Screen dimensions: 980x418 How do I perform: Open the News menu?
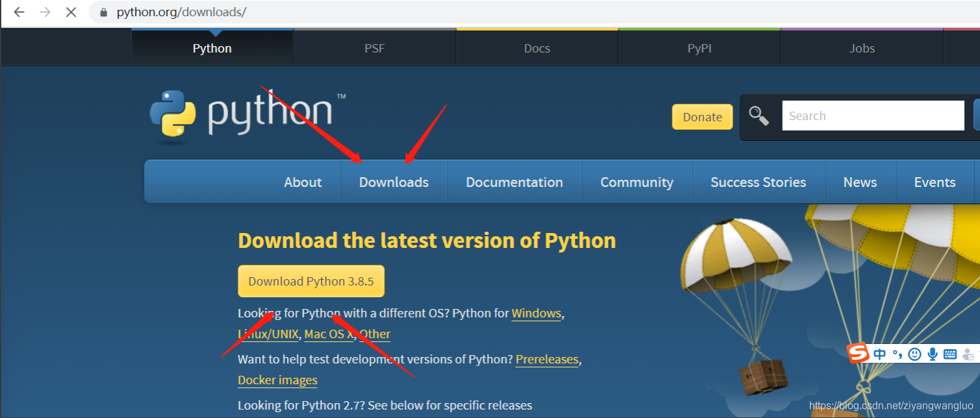860,182
